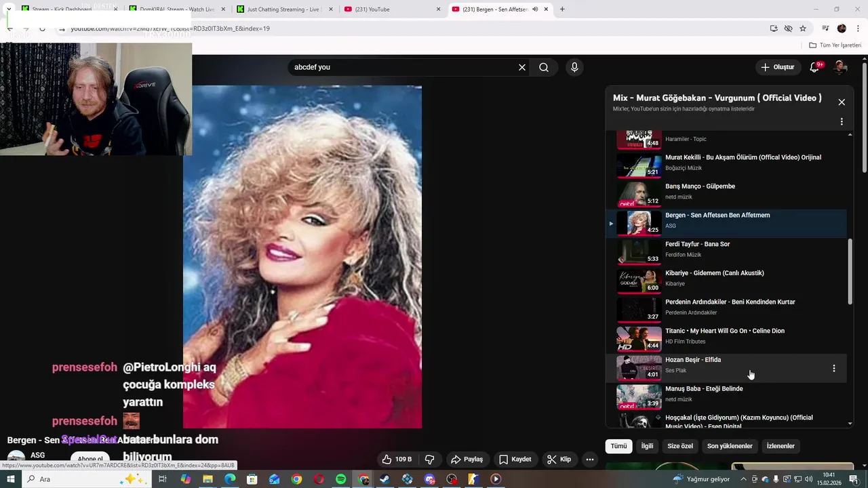The width and height of the screenshot is (868, 488).
Task: Open File Explorer from the taskbar
Action: pos(208,479)
